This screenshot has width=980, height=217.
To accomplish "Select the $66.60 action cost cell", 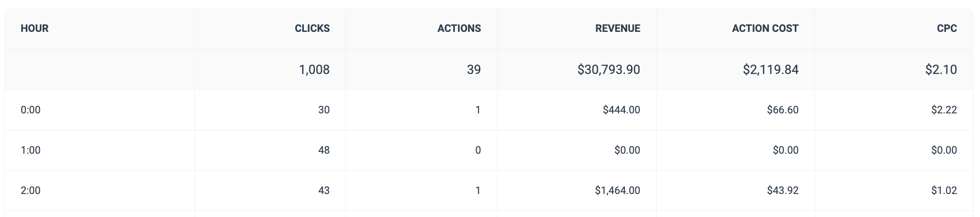I will point(782,110).
